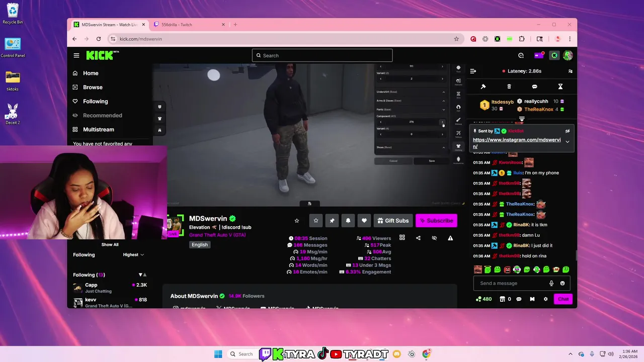
Task: Open the pinned Instagram link
Action: pyautogui.click(x=517, y=143)
